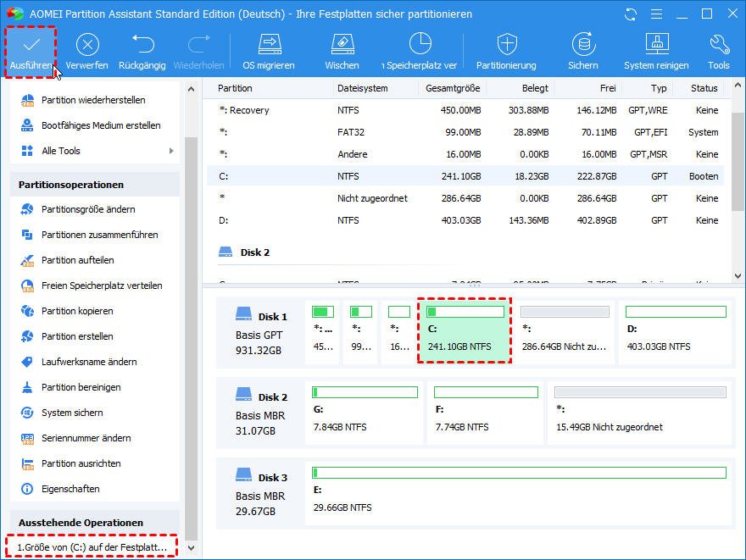The height and width of the screenshot is (560, 746).
Task: Discard changes with the Verwerfen icon
Action: point(87,45)
